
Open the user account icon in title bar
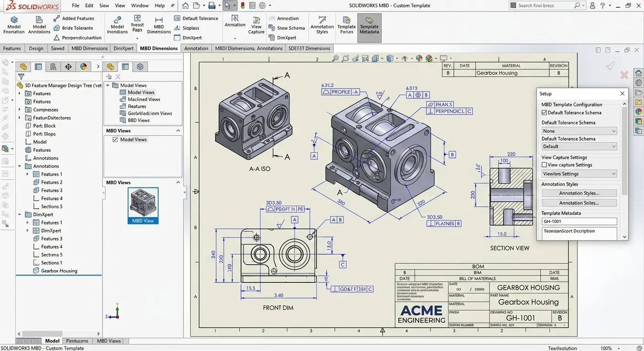pyautogui.click(x=592, y=5)
